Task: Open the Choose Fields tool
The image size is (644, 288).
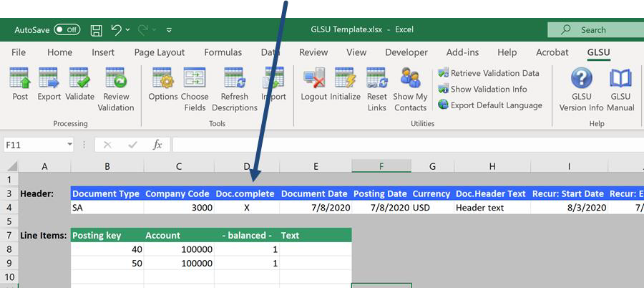Action: [195, 90]
